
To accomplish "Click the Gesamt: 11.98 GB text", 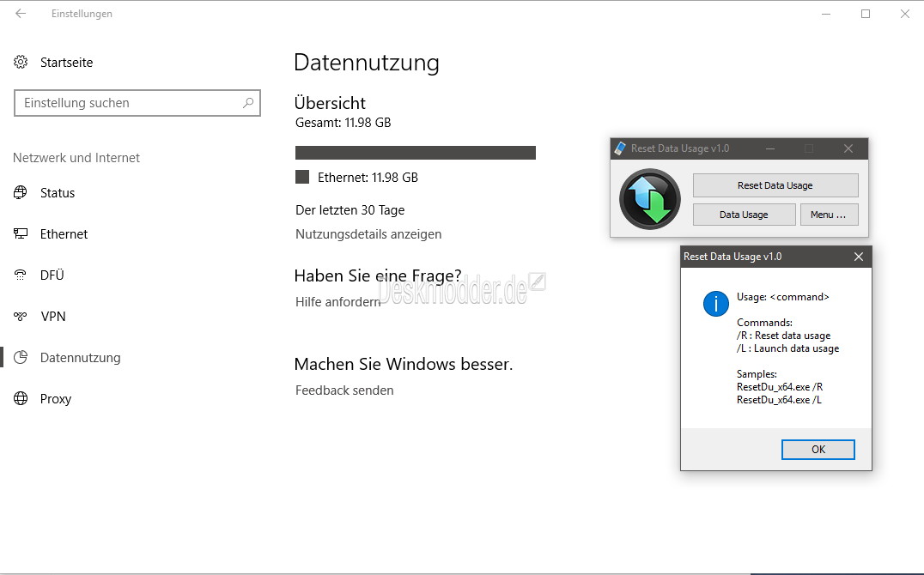I will click(x=343, y=123).
